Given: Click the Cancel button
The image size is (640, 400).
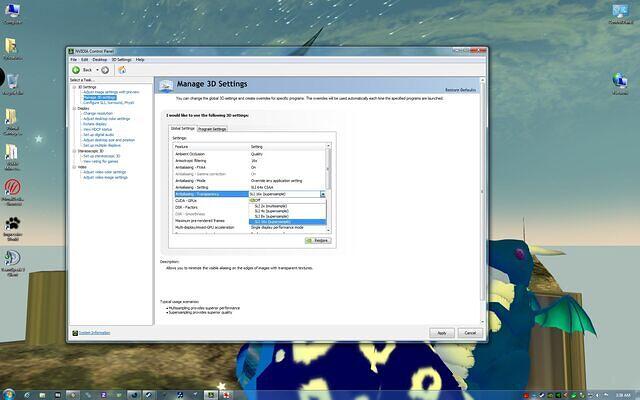Looking at the screenshot, I should (471, 332).
